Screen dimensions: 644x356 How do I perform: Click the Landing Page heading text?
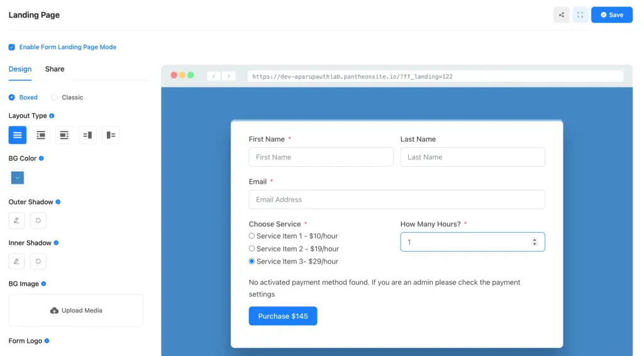pyautogui.click(x=34, y=15)
